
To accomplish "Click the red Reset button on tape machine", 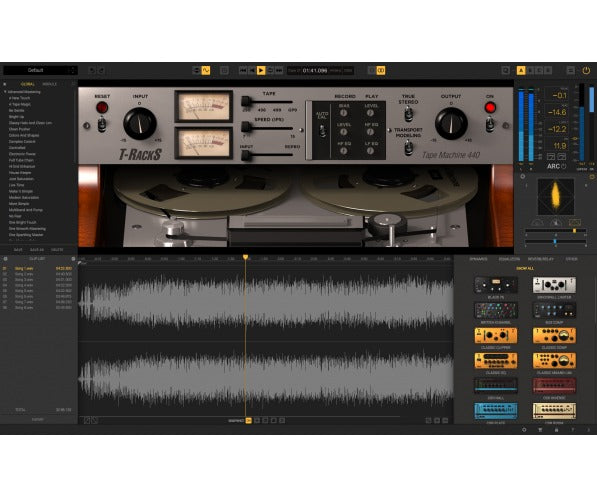I will pos(102,108).
